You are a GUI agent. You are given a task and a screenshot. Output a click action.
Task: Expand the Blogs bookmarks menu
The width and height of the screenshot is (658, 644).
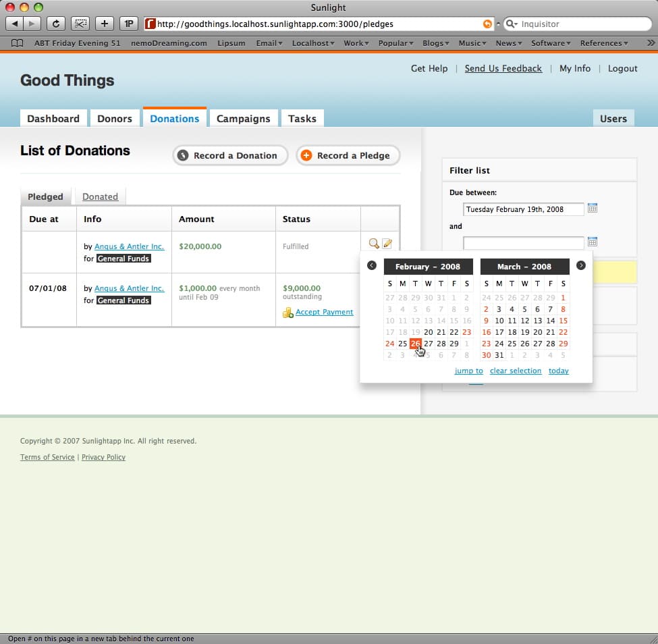click(436, 43)
